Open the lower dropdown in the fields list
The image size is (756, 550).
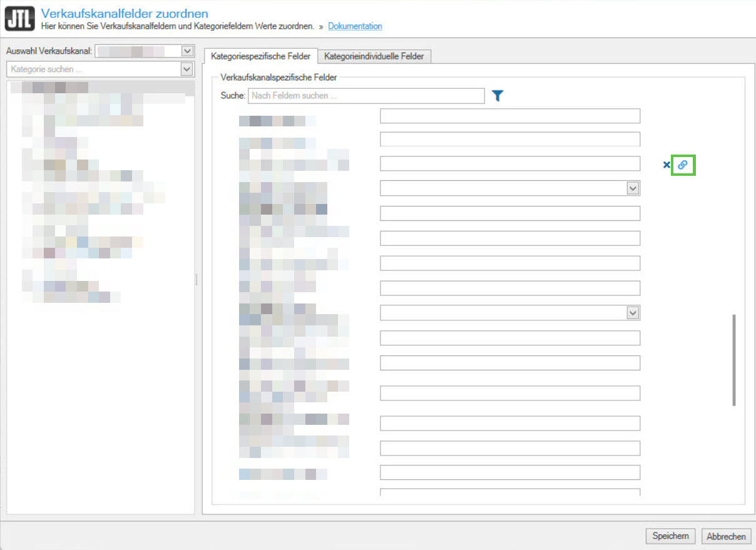(633, 312)
